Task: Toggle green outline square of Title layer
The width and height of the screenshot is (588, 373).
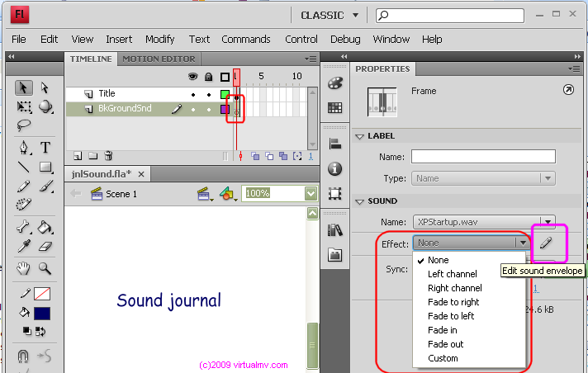Action: tap(225, 94)
